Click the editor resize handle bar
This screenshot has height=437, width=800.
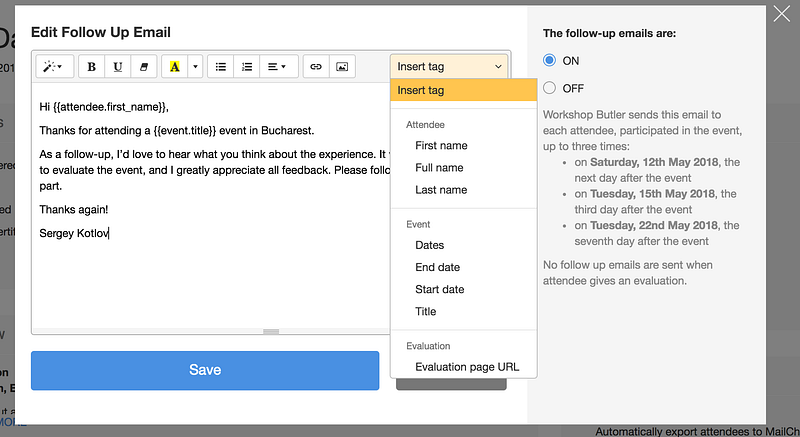pyautogui.click(x=271, y=331)
